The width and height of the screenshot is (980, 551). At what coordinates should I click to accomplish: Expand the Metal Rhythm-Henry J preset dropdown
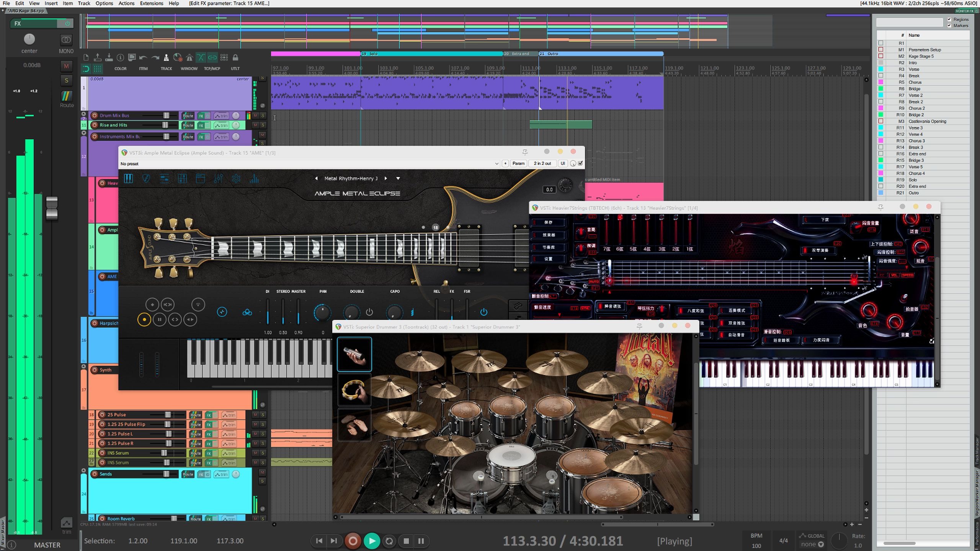[x=398, y=178]
